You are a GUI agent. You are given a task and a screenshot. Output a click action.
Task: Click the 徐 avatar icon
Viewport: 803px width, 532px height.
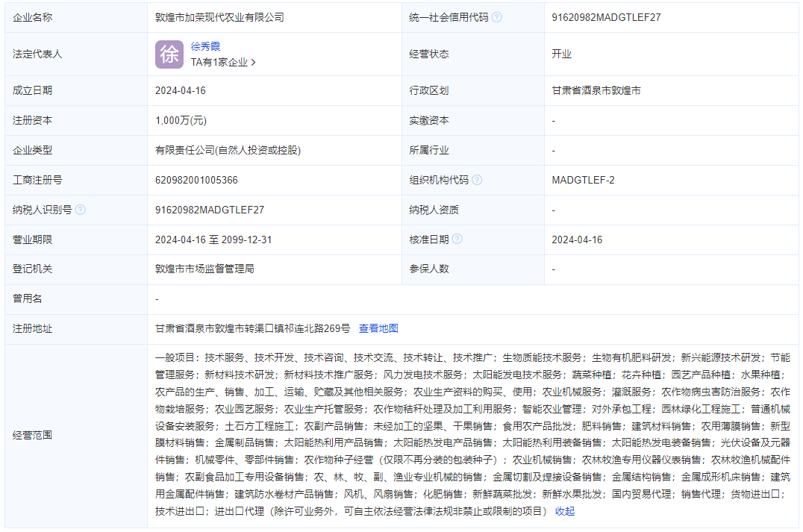click(x=169, y=54)
